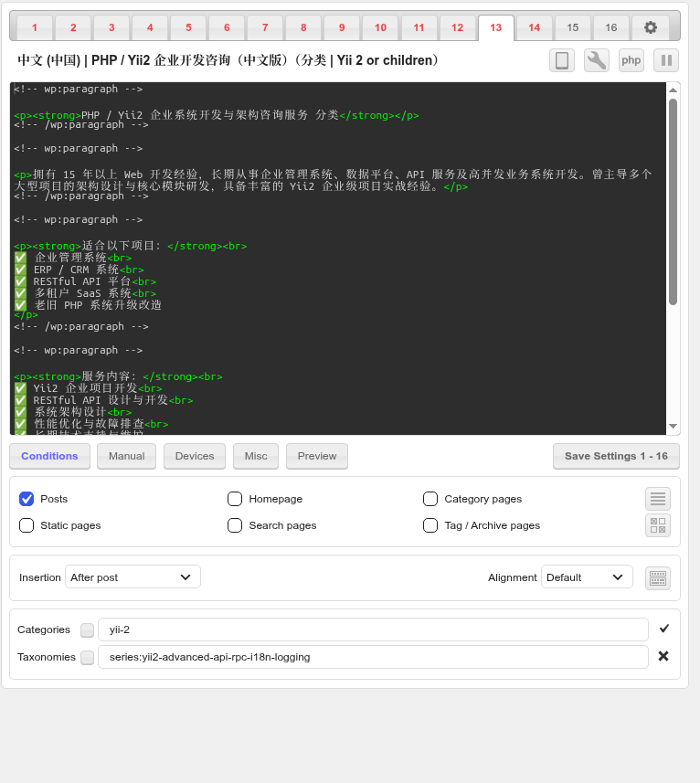Switch to block tab 4
The image size is (700, 783).
150,27
